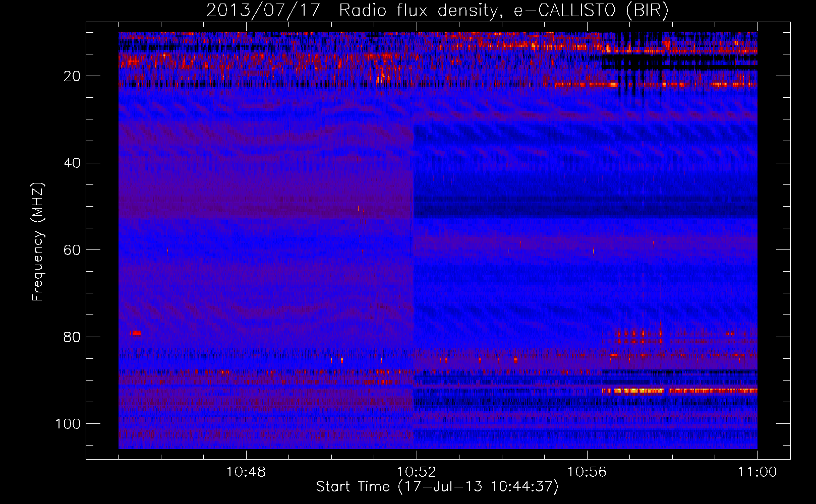Image resolution: width=816 pixels, height=504 pixels.
Task: Click the plot title "Radio flux density, e-CALLISTO (BIR)"
Action: point(504,11)
